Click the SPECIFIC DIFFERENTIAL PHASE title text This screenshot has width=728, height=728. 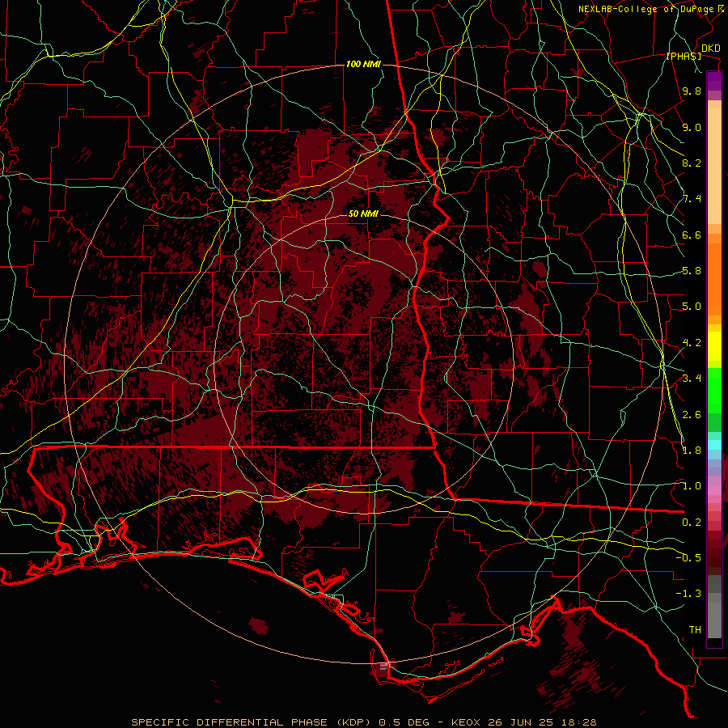click(x=230, y=722)
